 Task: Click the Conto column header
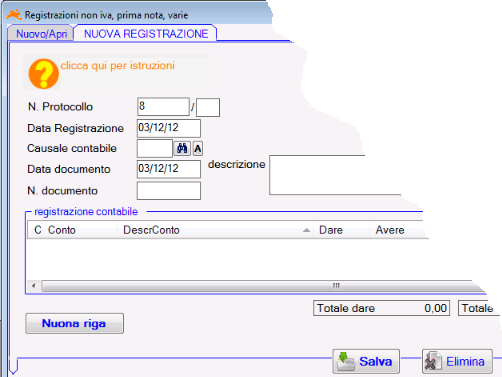coord(62,230)
